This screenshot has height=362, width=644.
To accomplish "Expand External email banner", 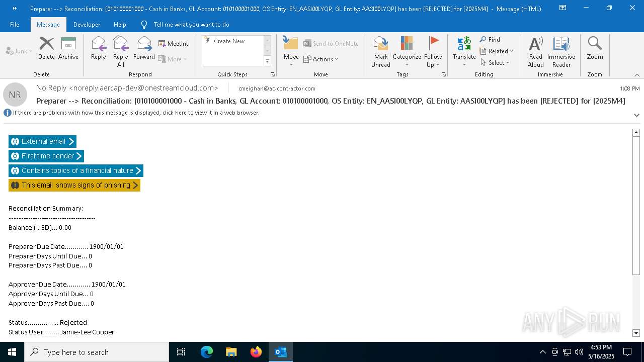I will coord(42,141).
